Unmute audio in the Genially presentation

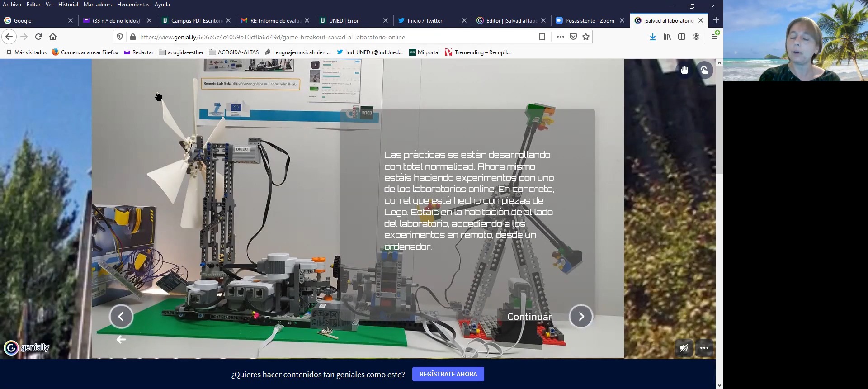684,348
